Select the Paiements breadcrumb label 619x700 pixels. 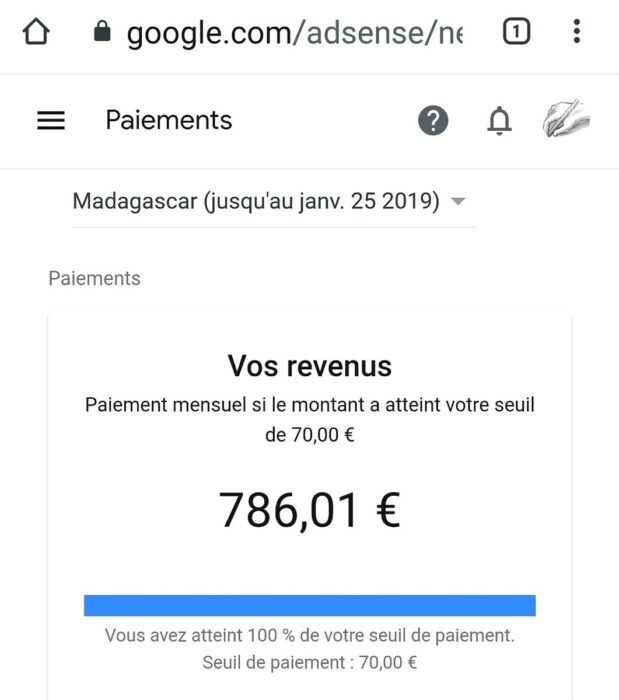click(94, 279)
